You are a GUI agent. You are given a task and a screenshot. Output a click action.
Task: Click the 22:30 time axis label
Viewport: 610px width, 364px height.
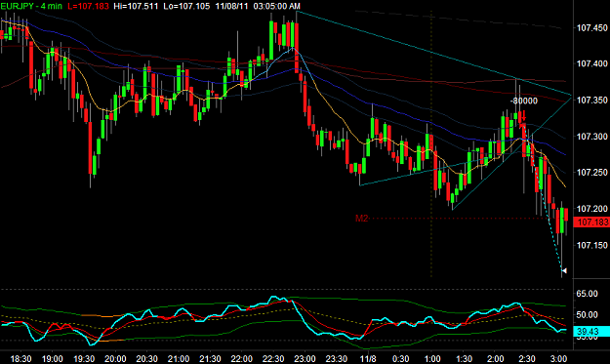tap(273, 358)
